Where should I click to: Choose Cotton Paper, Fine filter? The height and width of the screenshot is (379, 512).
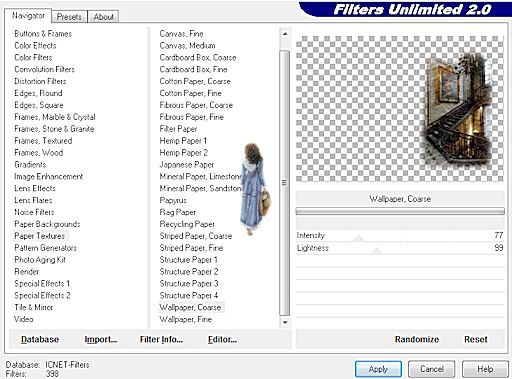click(x=190, y=93)
